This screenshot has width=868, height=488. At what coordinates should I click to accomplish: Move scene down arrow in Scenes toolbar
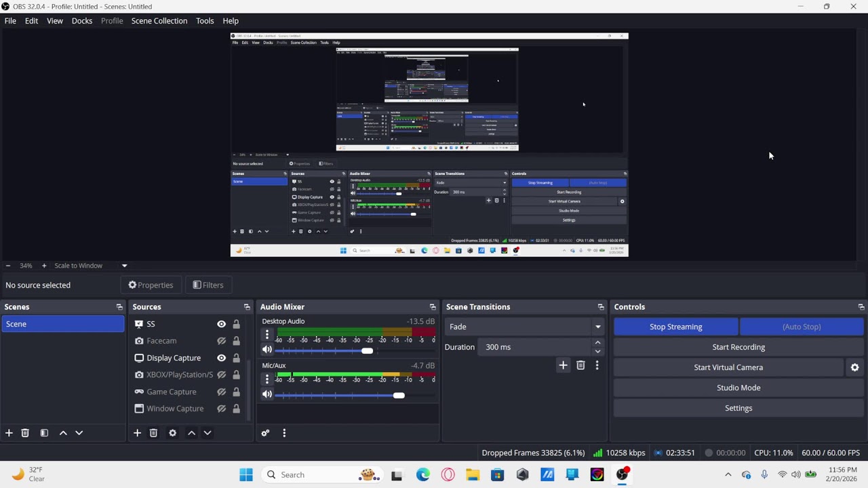[79, 433]
